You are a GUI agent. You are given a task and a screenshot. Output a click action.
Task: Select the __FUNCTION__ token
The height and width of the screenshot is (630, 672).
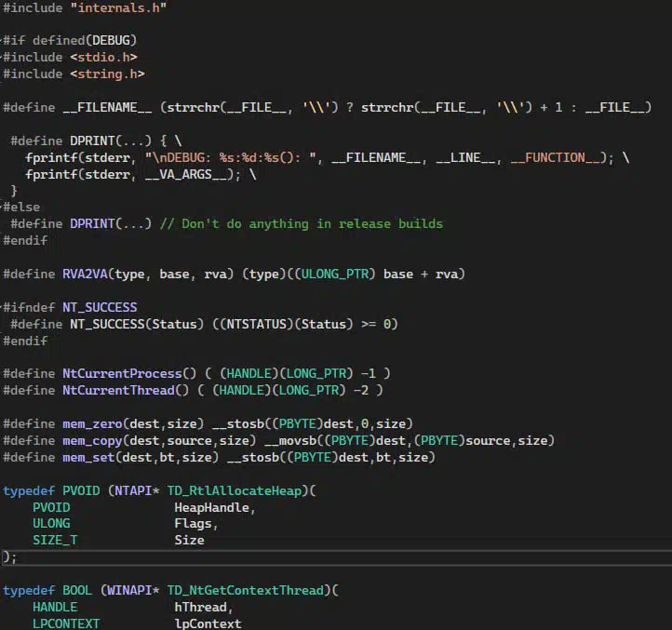tap(556, 157)
